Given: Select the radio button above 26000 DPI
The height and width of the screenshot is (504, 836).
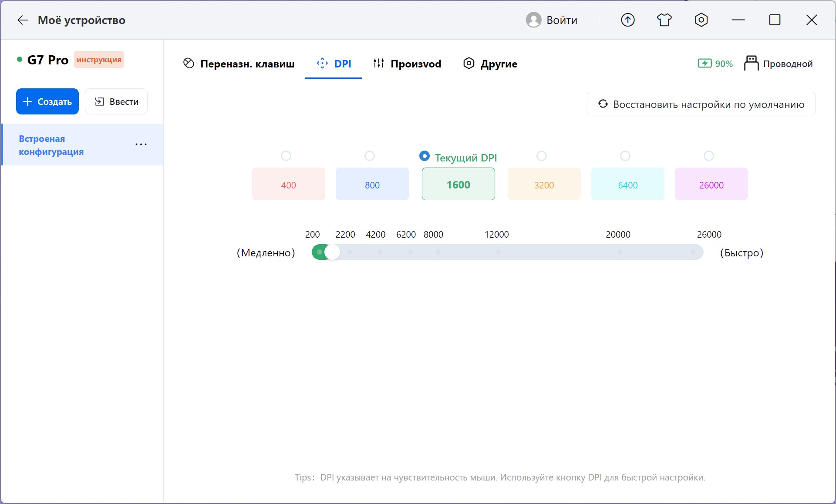Looking at the screenshot, I should pos(709,156).
